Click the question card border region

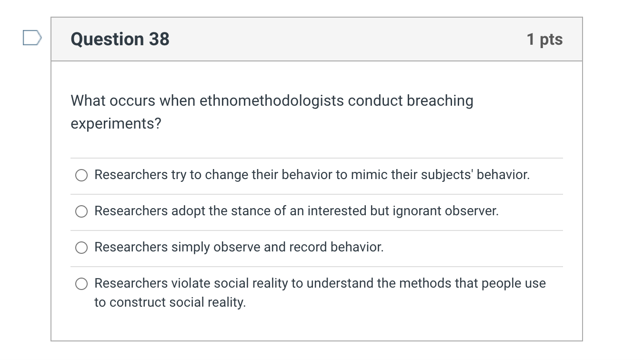click(x=52, y=190)
